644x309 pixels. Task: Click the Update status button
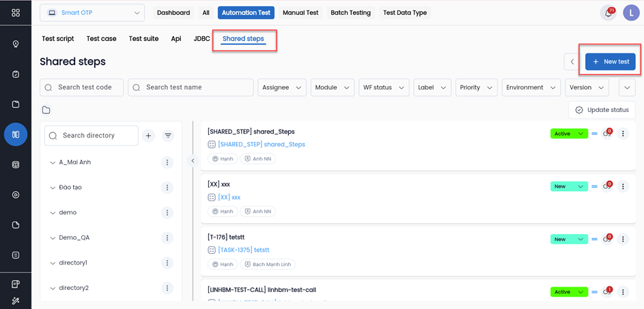coord(602,110)
